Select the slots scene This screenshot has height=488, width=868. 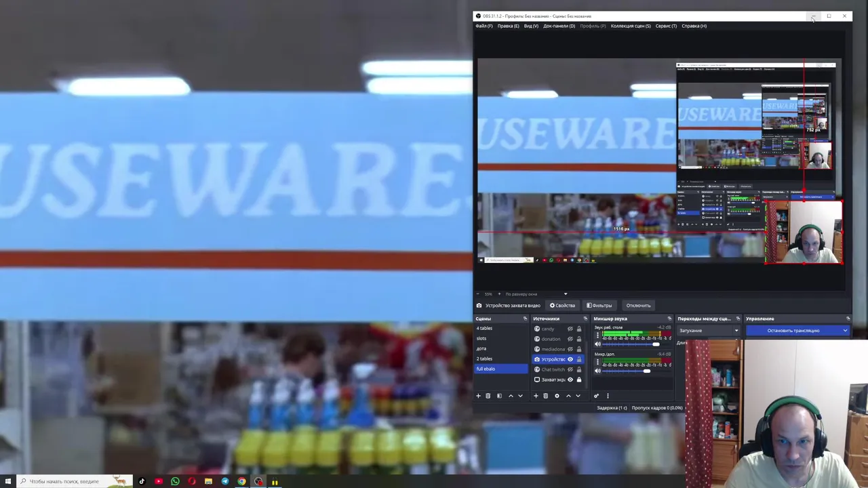(x=501, y=339)
